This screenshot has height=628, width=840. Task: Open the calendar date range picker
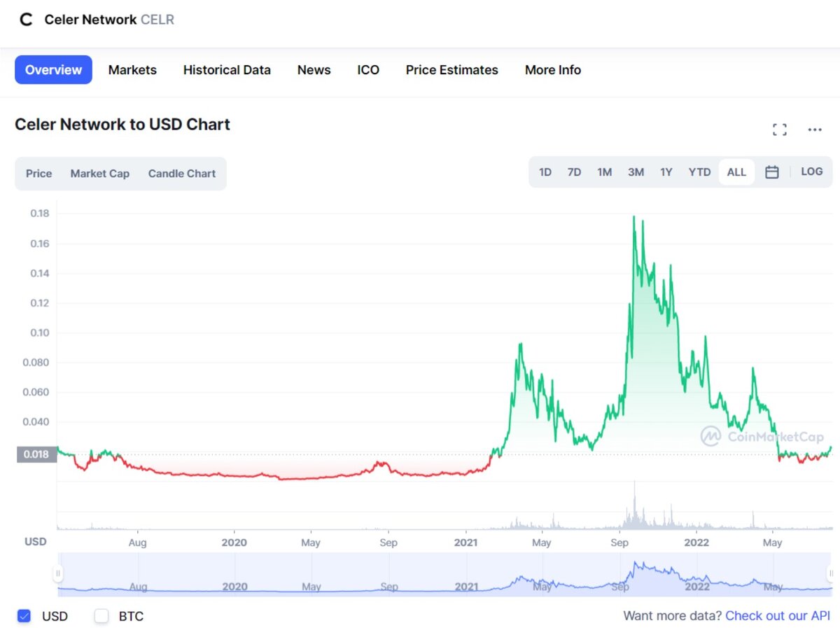772,172
